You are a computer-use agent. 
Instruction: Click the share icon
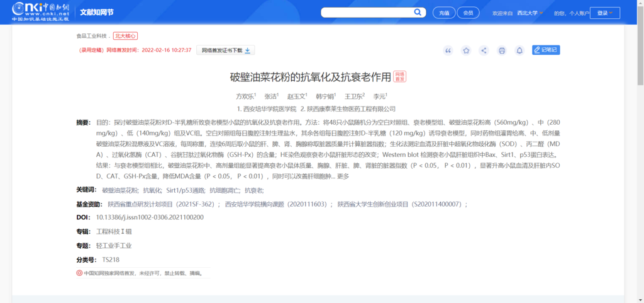point(484,50)
